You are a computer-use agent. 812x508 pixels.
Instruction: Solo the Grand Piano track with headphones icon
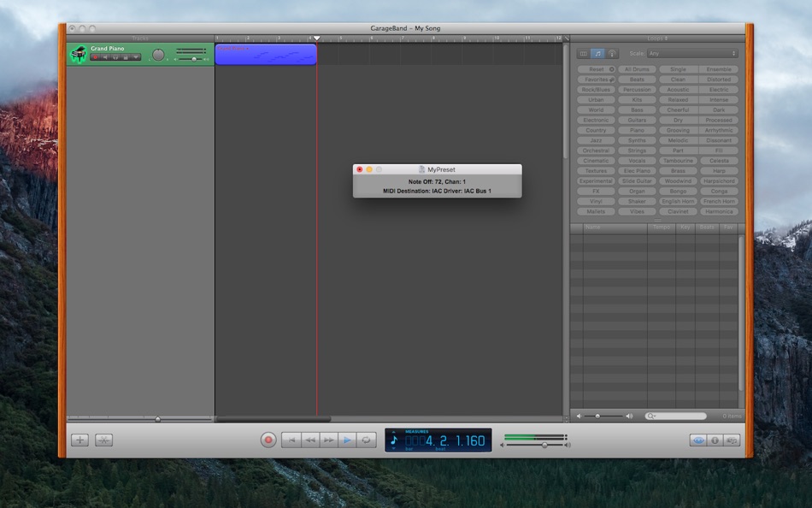point(115,57)
